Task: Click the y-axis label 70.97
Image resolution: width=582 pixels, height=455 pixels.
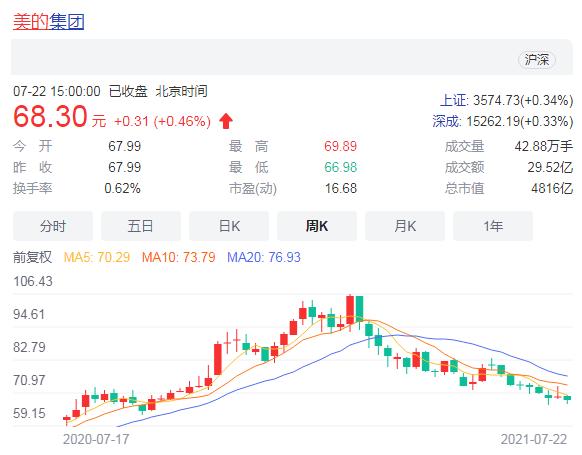Action: 29,380
